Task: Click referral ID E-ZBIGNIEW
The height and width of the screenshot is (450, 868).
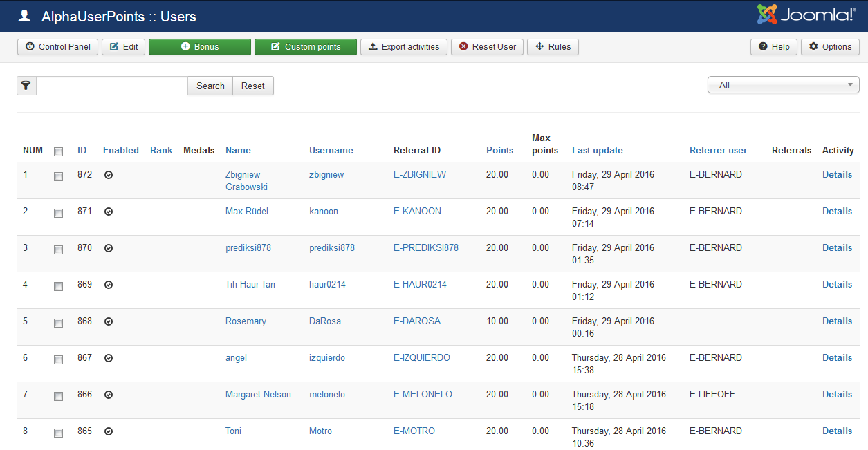Action: tap(420, 174)
